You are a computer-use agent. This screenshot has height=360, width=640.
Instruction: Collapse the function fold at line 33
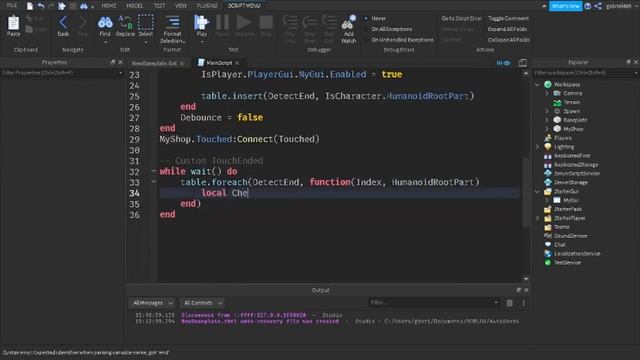coord(154,182)
